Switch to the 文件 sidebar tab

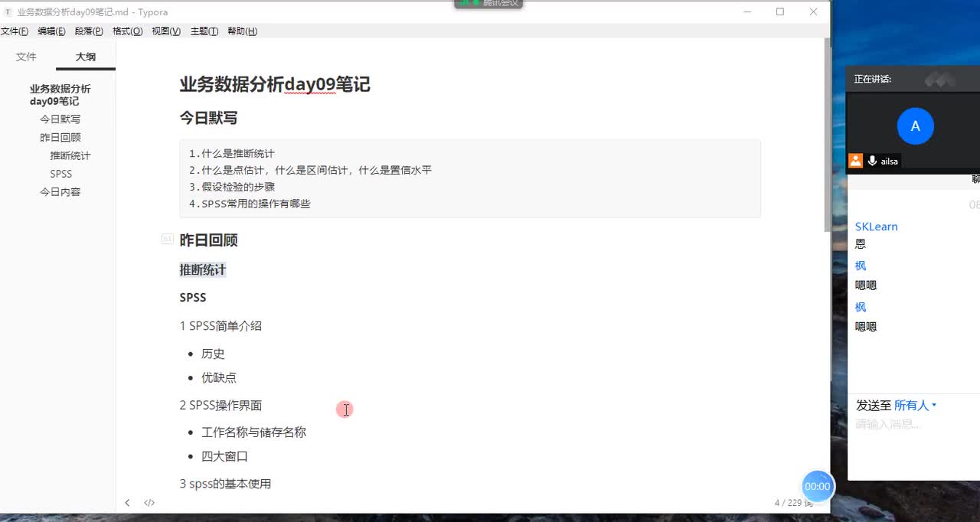(26, 57)
